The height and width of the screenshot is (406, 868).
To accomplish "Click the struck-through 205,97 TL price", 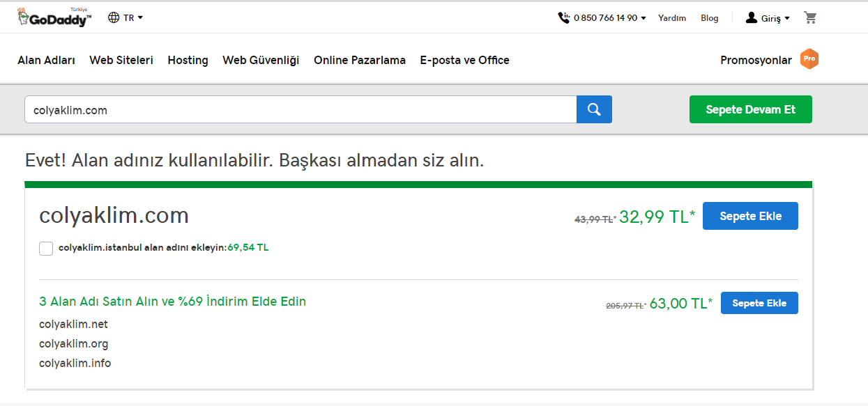I will (626, 305).
